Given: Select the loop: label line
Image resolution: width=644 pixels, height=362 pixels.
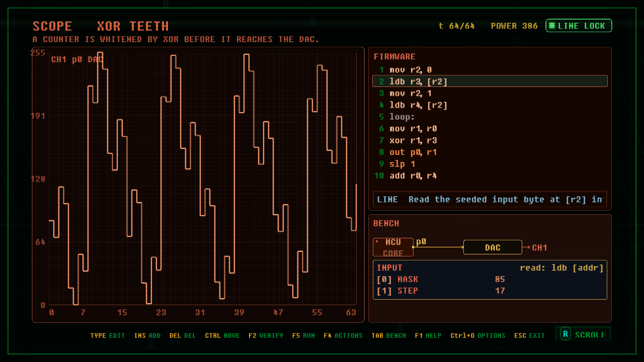Looking at the screenshot, I should pos(490,117).
